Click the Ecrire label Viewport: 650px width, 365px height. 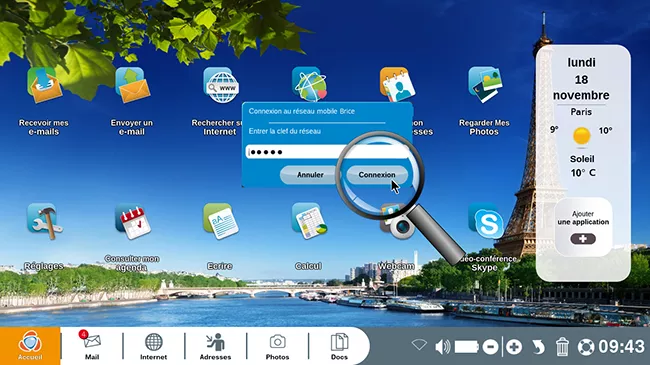coord(220,266)
